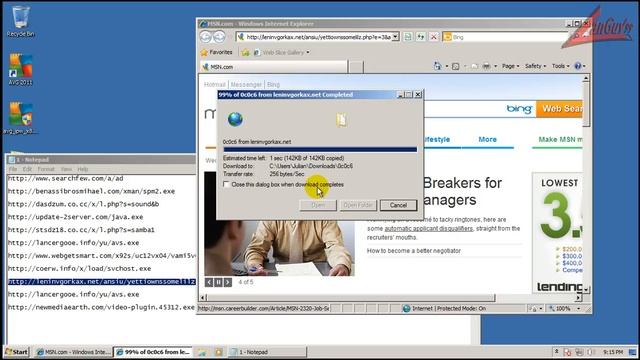
Task: Select the highlighted leninvgorkax.net URL in Notepad
Action: pyautogui.click(x=102, y=282)
